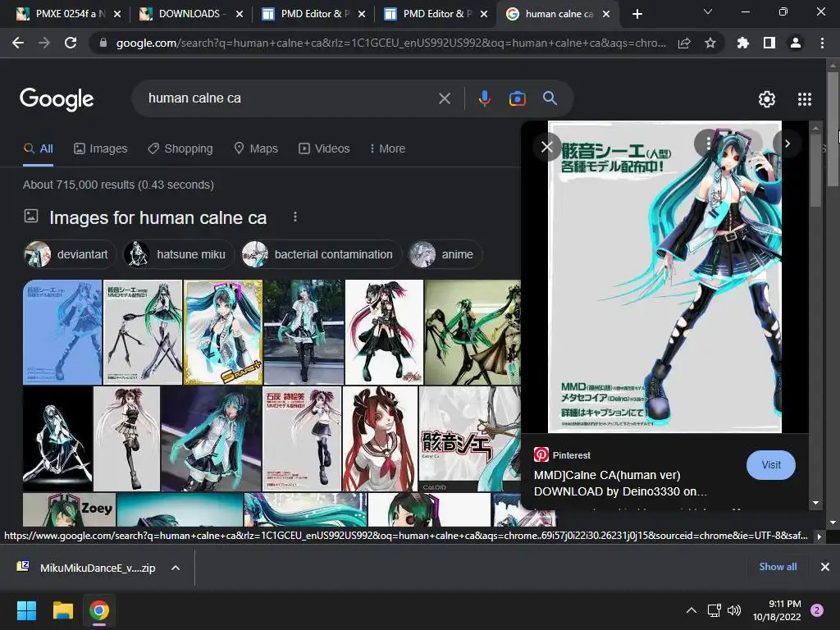Screen dimensions: 840x630
Task: Open a new browser tab
Action: point(637,14)
